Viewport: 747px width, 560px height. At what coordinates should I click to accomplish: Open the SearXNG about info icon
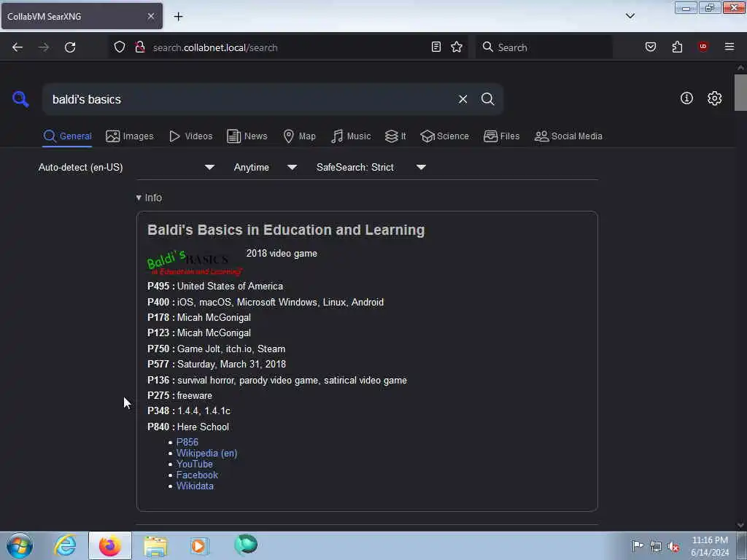point(686,98)
